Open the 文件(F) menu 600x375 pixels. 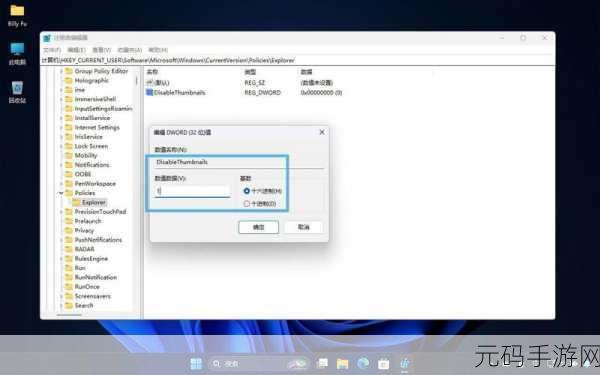click(x=52, y=50)
